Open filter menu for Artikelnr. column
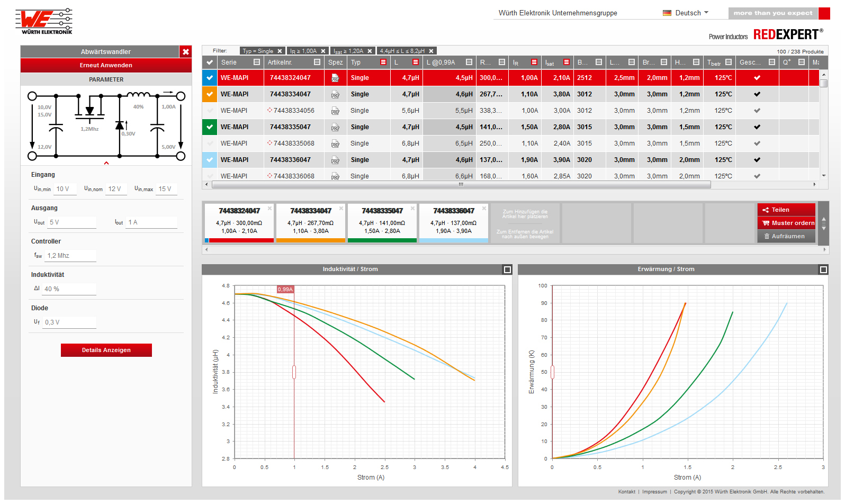 pyautogui.click(x=317, y=62)
